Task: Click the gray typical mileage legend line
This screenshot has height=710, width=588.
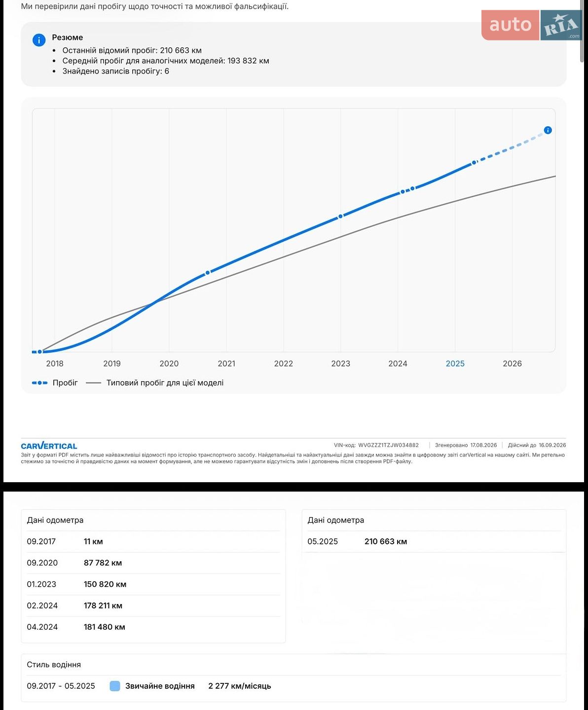Action: click(x=93, y=383)
